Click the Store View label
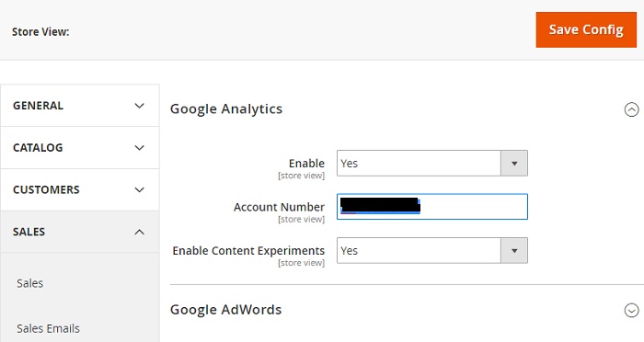Viewport: 644px width, 342px height. pos(40,32)
